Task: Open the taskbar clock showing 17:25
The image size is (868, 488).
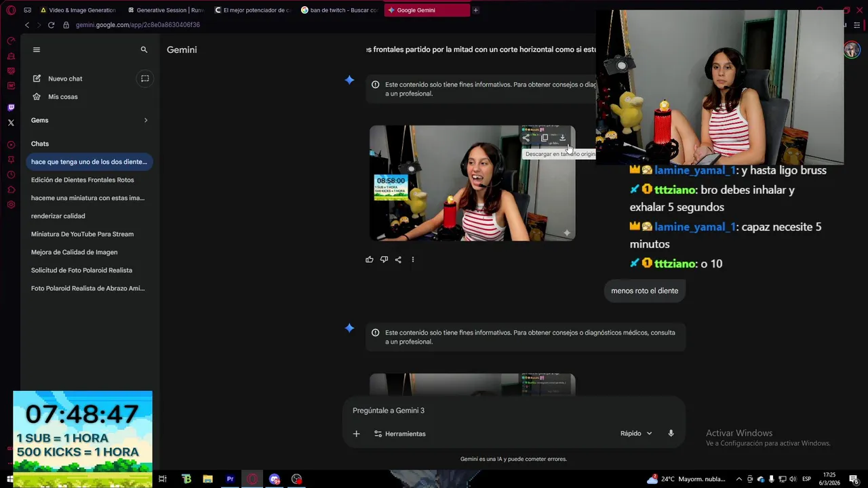Action: [829, 479]
